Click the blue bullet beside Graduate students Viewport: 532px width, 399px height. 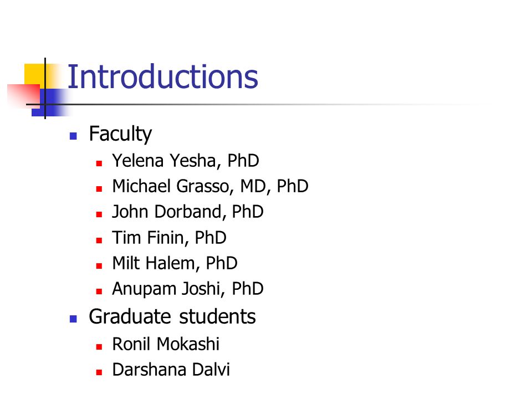coord(73,319)
